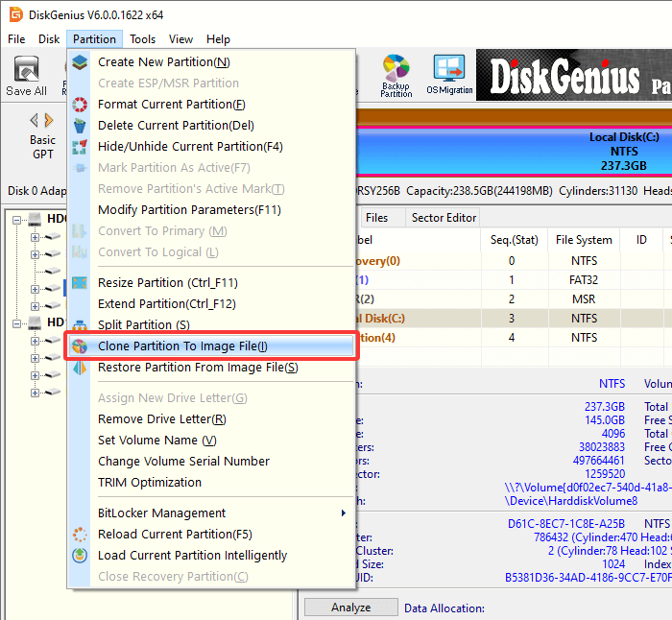This screenshot has width=672, height=620.
Task: Click the Load Current Partition Intelligently icon
Action: [x=81, y=556]
